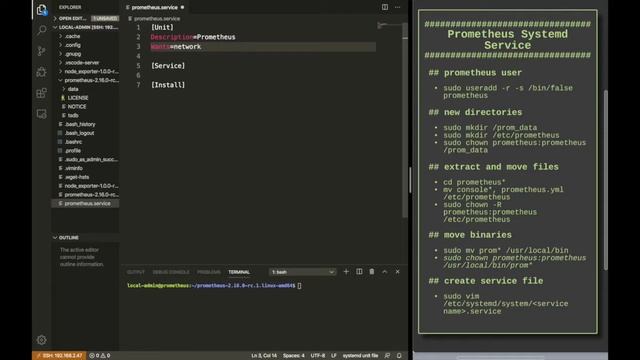Select the terminal shell dropdown '1: bash'
640x360 pixels.
(x=302, y=272)
